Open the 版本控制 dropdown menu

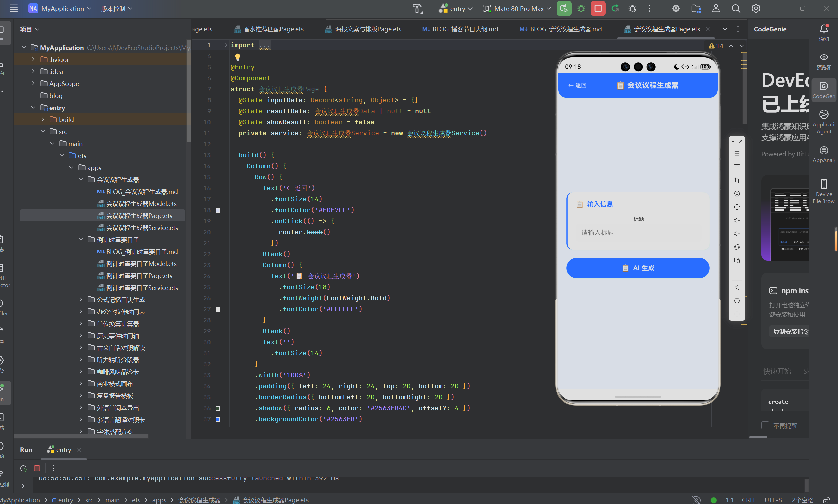(x=116, y=8)
